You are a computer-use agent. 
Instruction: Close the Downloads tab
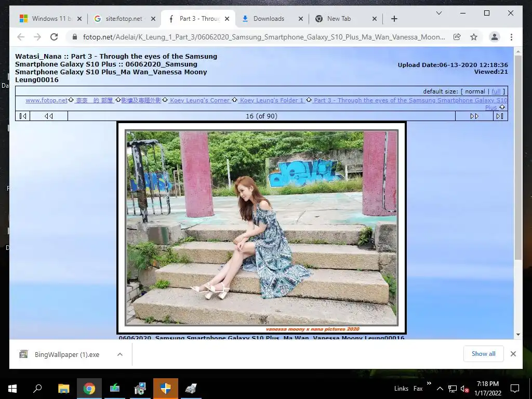pyautogui.click(x=301, y=19)
